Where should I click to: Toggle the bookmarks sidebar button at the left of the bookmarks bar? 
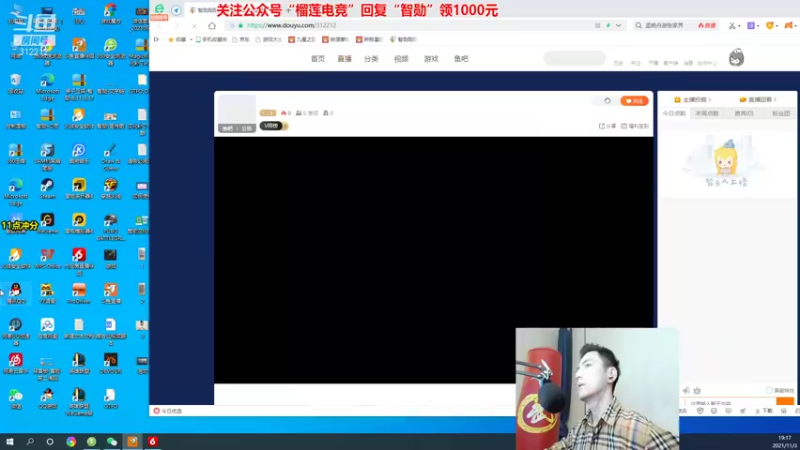tap(156, 39)
